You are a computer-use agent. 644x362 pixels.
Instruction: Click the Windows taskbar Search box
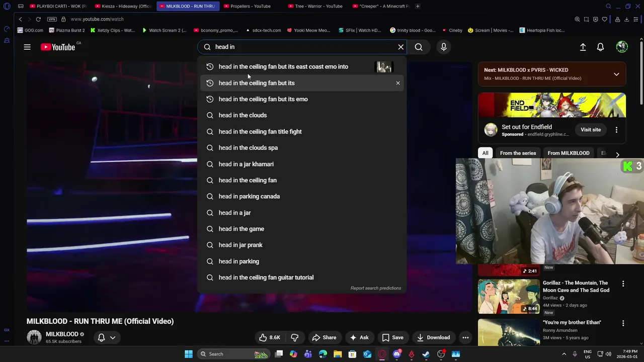[233, 354]
